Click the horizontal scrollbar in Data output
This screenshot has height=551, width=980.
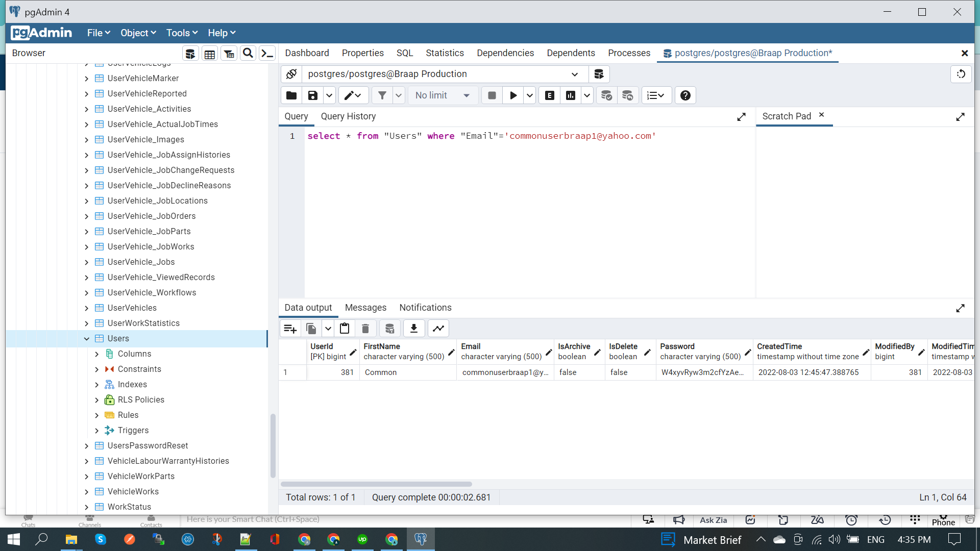[376, 484]
